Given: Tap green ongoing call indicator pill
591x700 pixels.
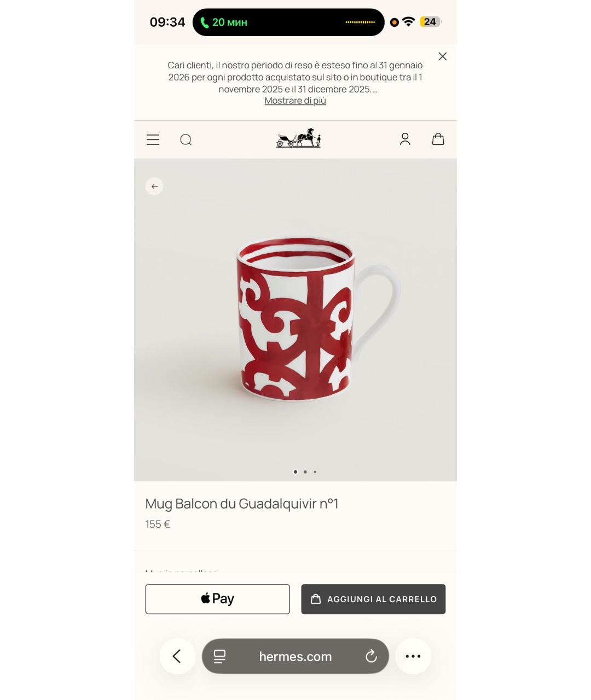Looking at the screenshot, I should [x=288, y=22].
